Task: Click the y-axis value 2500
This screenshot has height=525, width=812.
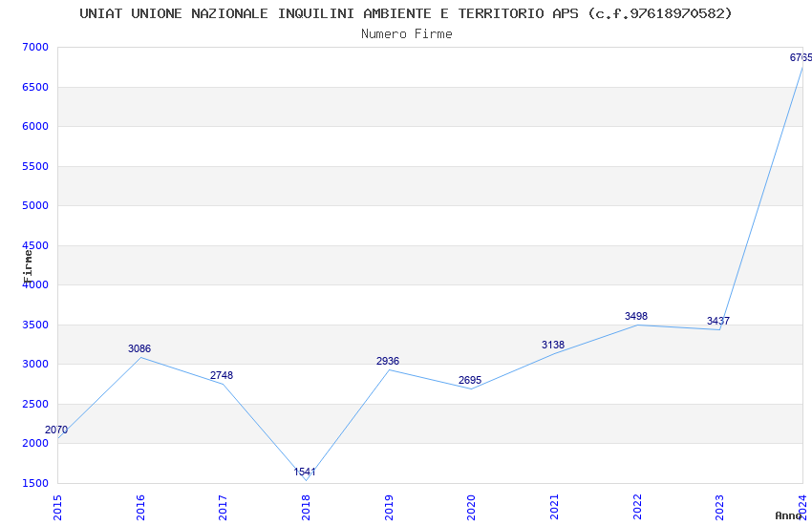Action: 35,404
